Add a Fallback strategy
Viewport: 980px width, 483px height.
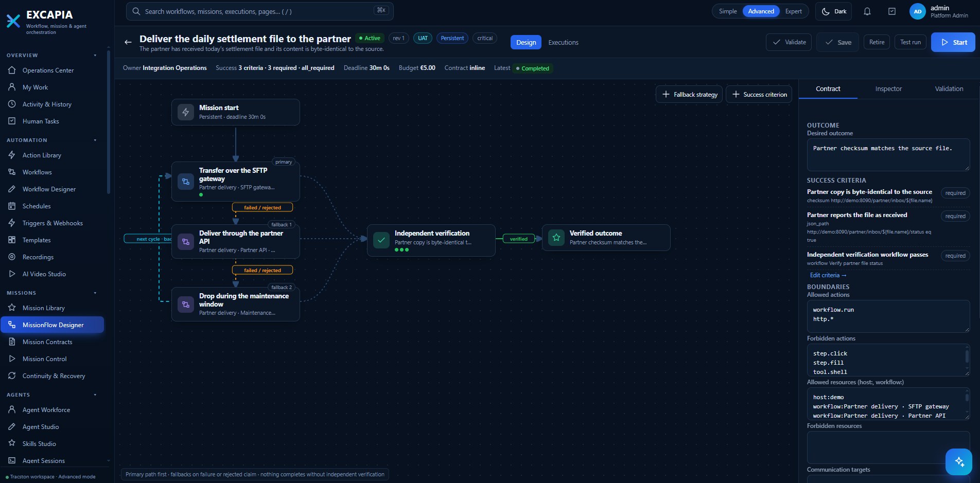689,94
